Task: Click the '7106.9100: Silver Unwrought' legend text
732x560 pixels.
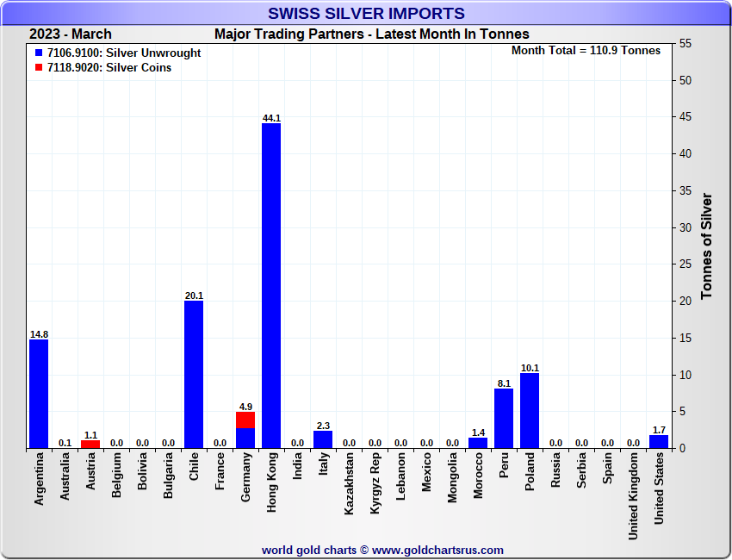Action: (x=124, y=53)
